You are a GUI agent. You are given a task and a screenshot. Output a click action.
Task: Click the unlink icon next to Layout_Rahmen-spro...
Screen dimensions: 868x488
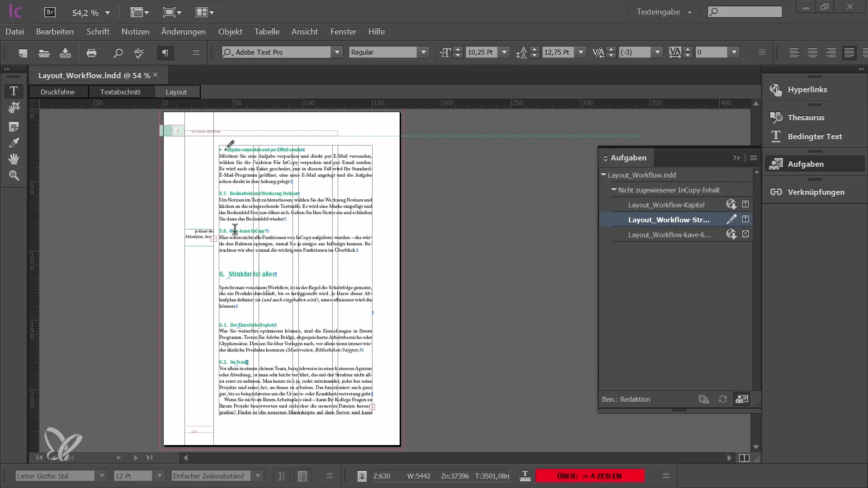745,234
